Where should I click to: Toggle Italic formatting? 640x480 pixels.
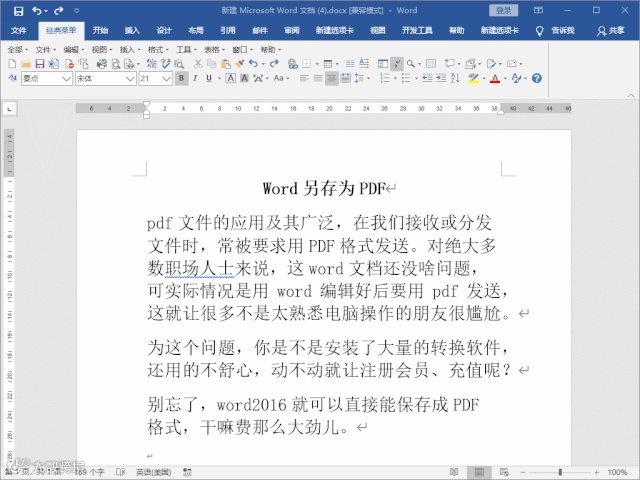click(x=195, y=78)
